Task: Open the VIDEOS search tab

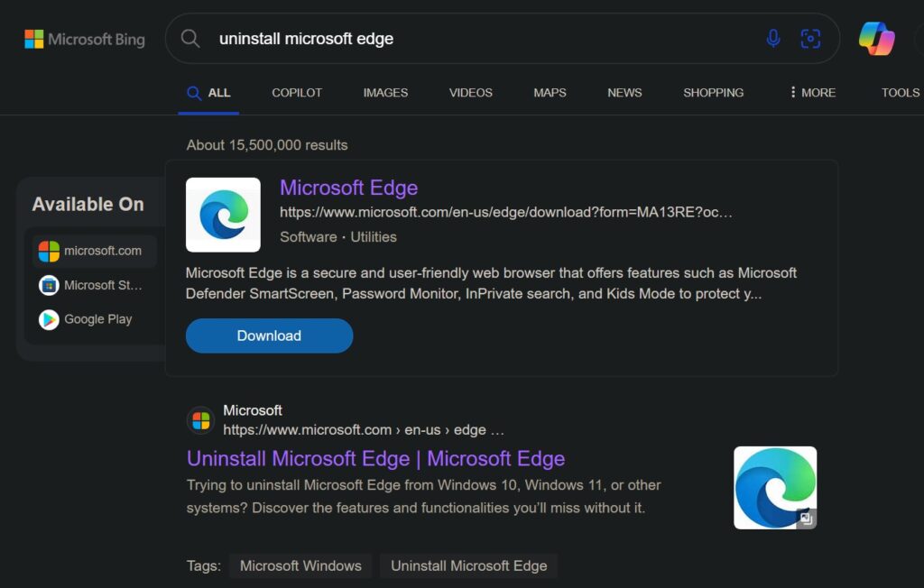Action: pyautogui.click(x=470, y=93)
